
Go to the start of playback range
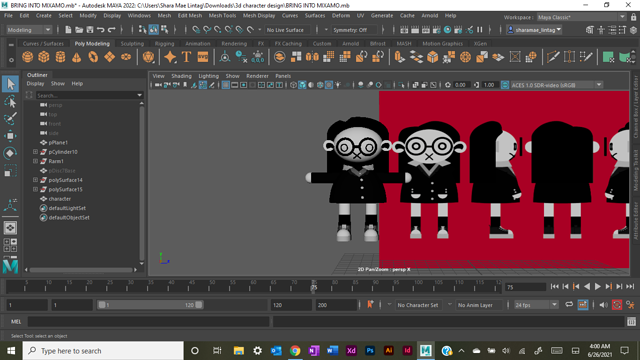coord(554,287)
